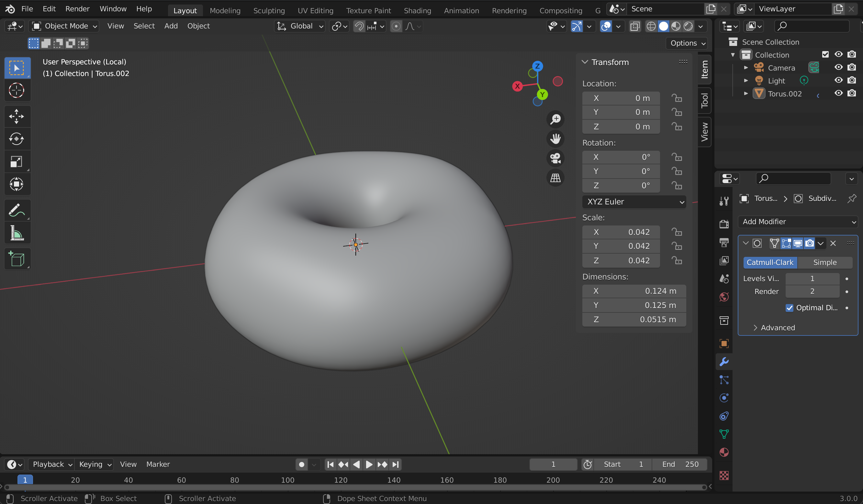Jump to the last frame
This screenshot has height=504, width=863.
(396, 464)
